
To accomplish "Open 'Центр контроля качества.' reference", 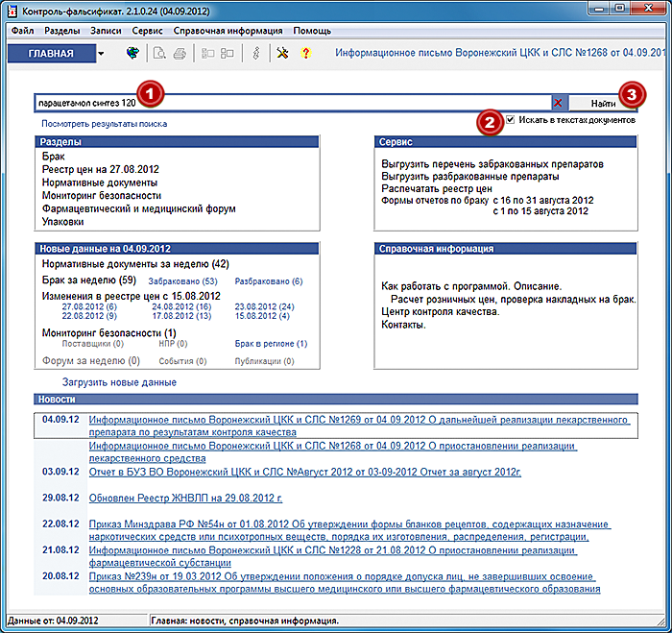I will click(441, 312).
